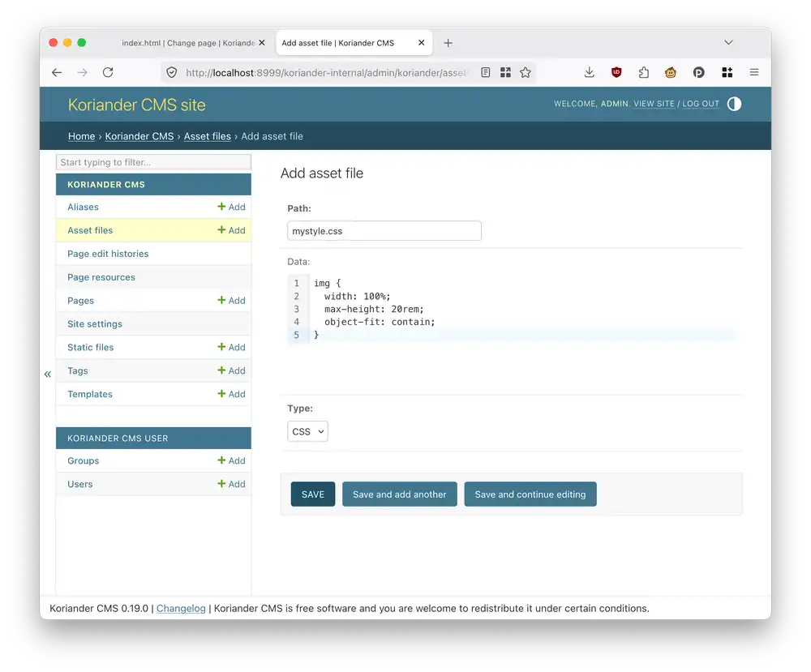Image resolution: width=811 pixels, height=672 pixels.
Task: Click the monkey extension icon
Action: point(671,72)
